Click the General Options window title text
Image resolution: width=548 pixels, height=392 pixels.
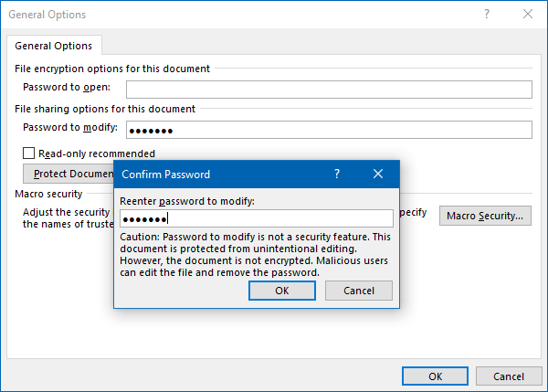pos(47,15)
